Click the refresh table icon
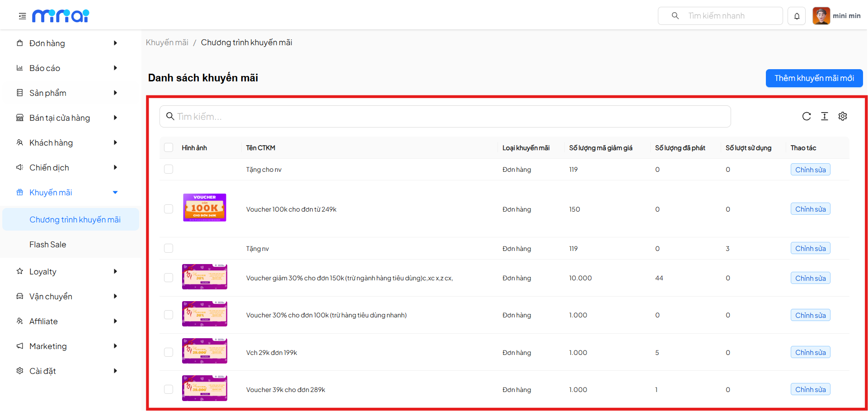This screenshot has height=411, width=868. pyautogui.click(x=806, y=116)
